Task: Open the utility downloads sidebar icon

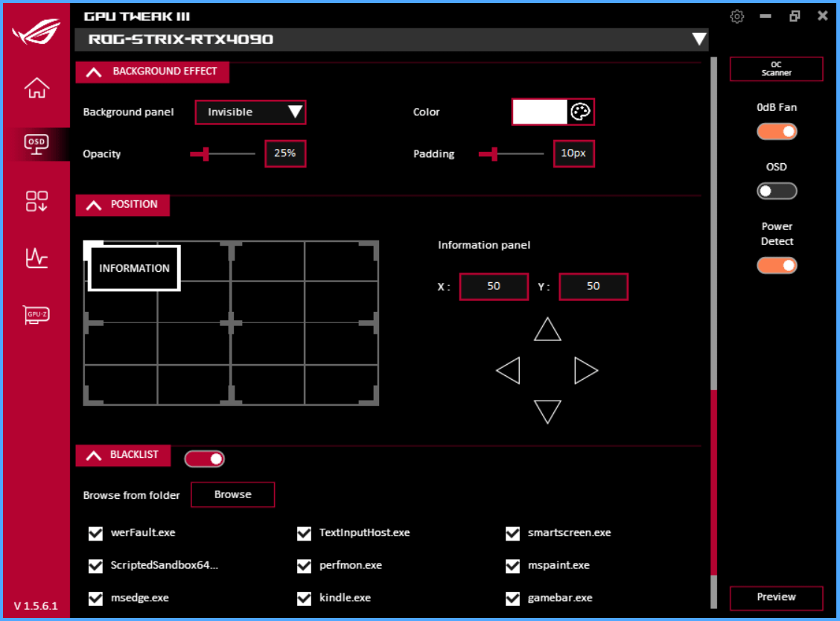Action: [36, 202]
